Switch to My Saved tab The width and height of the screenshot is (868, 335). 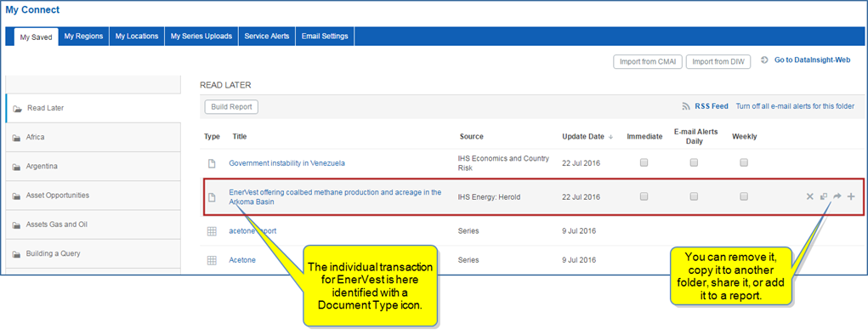(36, 37)
